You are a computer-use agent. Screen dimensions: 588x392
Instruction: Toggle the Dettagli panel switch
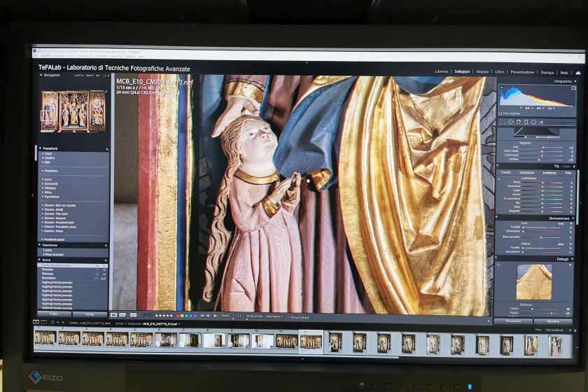[497, 258]
